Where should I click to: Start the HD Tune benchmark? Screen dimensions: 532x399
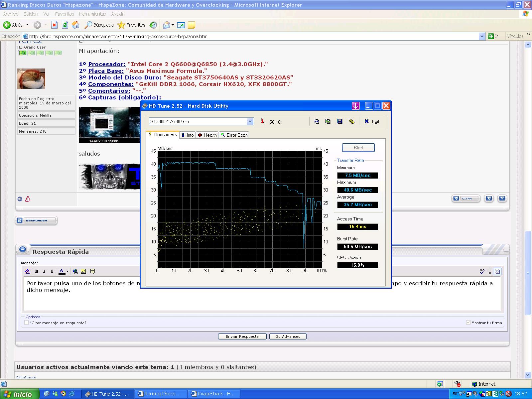tap(358, 148)
